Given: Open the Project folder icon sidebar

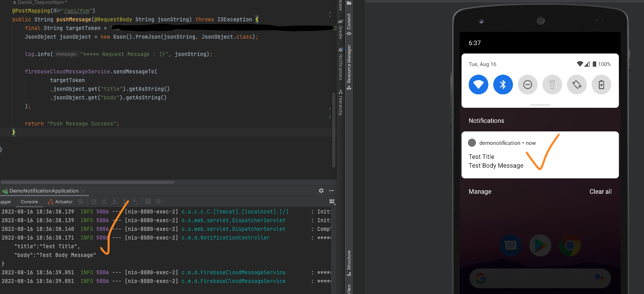Looking at the screenshot, I should [x=349, y=3].
